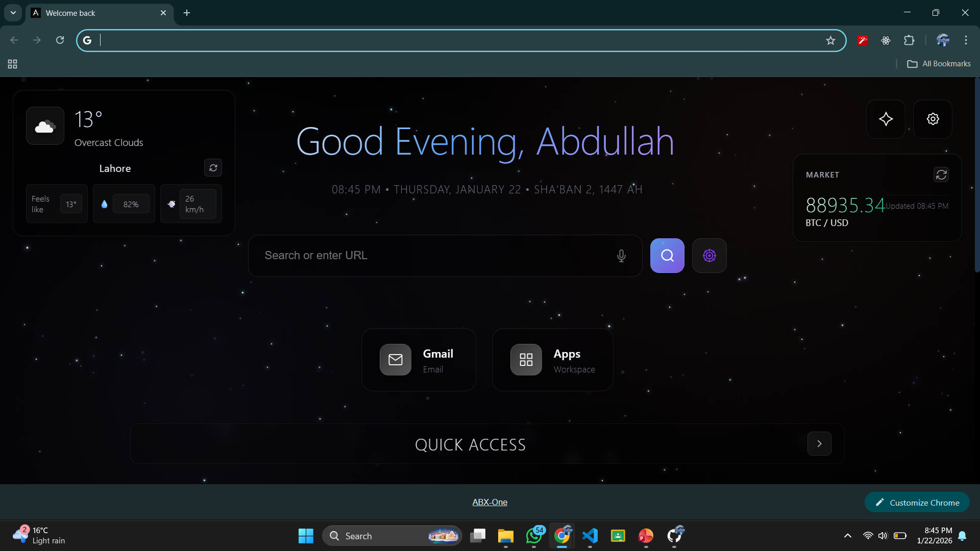Viewport: 980px width, 551px height.
Task: Expand the Quick Access section chevron
Action: (819, 444)
